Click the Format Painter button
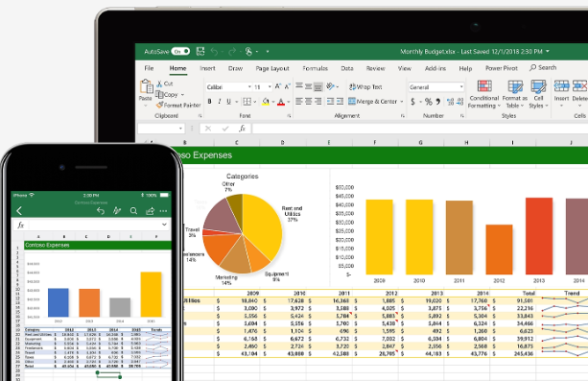Image resolution: width=588 pixels, height=381 pixels. pos(178,106)
